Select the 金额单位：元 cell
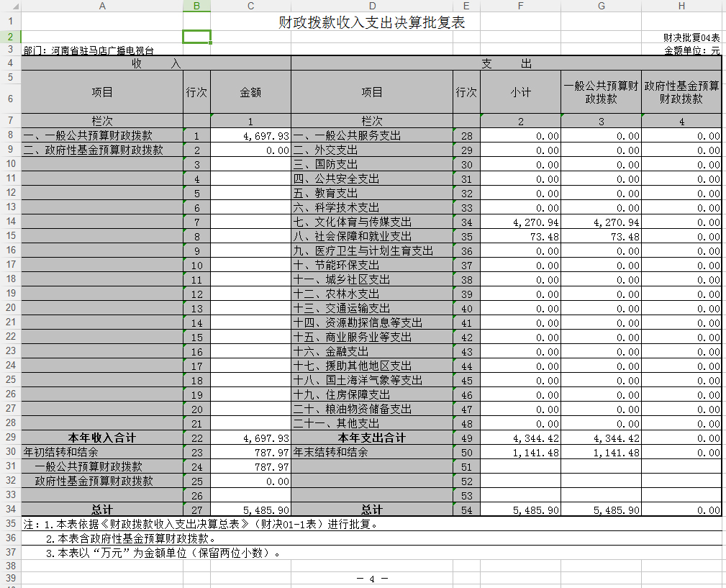The image size is (726, 588). (x=691, y=51)
